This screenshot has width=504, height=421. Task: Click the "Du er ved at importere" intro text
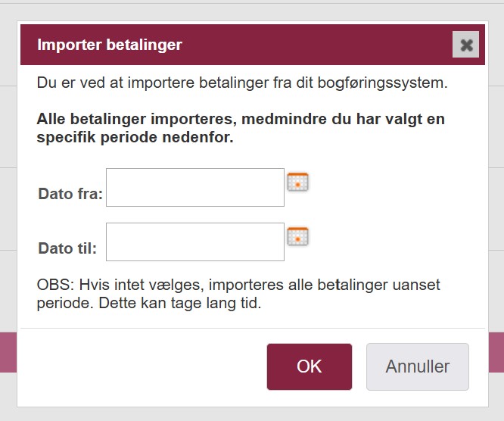(x=242, y=83)
